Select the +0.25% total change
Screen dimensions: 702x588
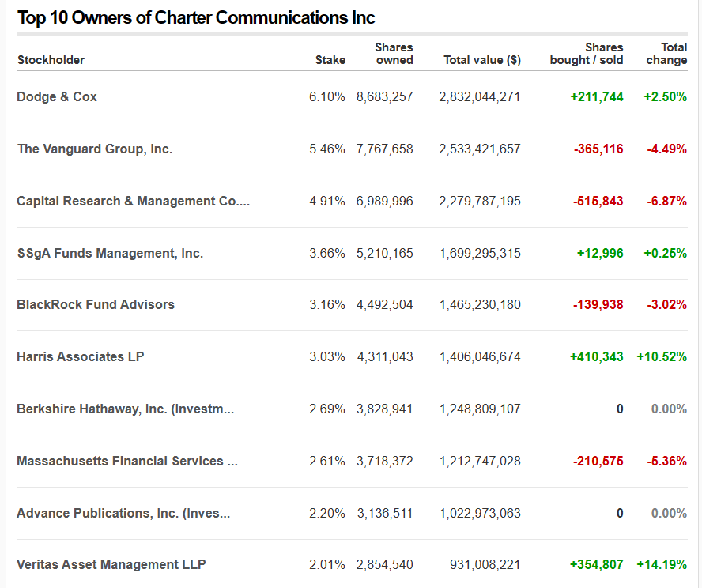click(x=666, y=253)
